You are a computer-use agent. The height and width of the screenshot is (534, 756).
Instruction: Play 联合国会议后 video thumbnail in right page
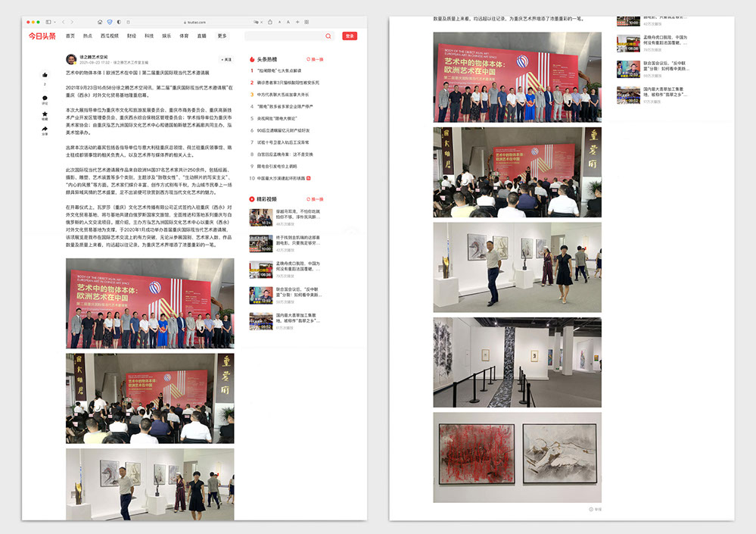[628, 70]
